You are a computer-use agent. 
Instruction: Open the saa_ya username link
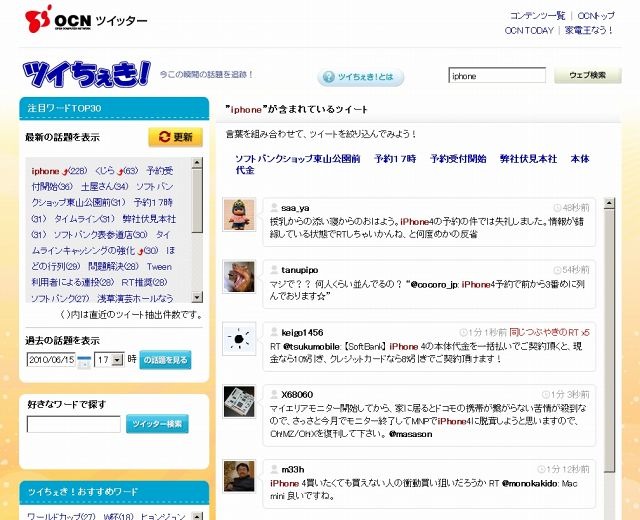point(295,208)
